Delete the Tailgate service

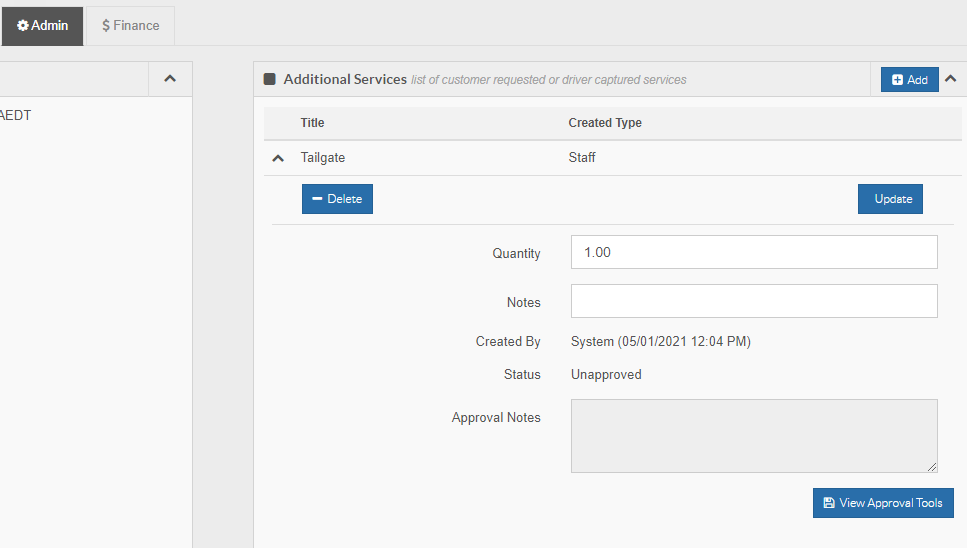(x=337, y=199)
